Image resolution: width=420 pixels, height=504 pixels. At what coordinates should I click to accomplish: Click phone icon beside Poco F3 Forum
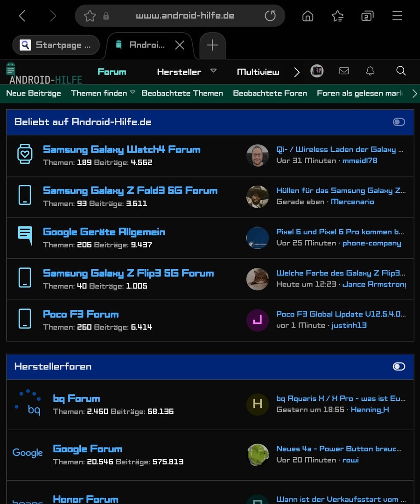(25, 319)
